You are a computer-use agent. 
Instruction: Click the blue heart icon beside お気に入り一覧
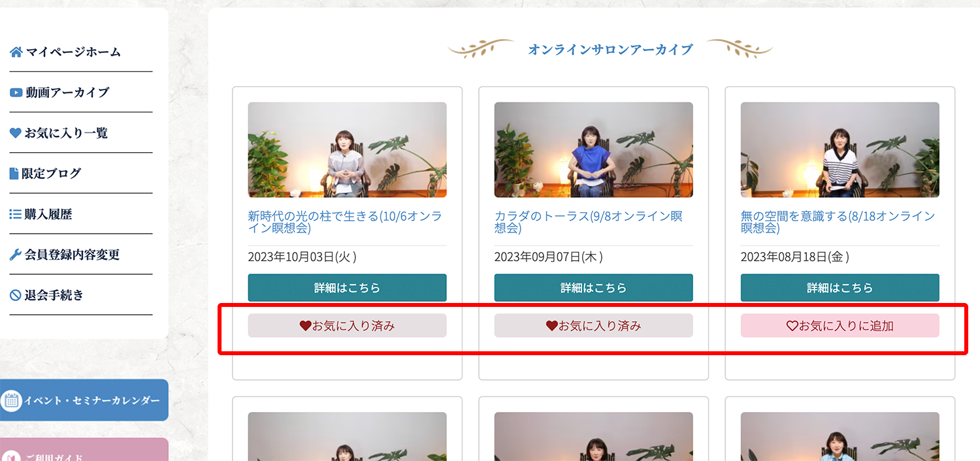(16, 133)
